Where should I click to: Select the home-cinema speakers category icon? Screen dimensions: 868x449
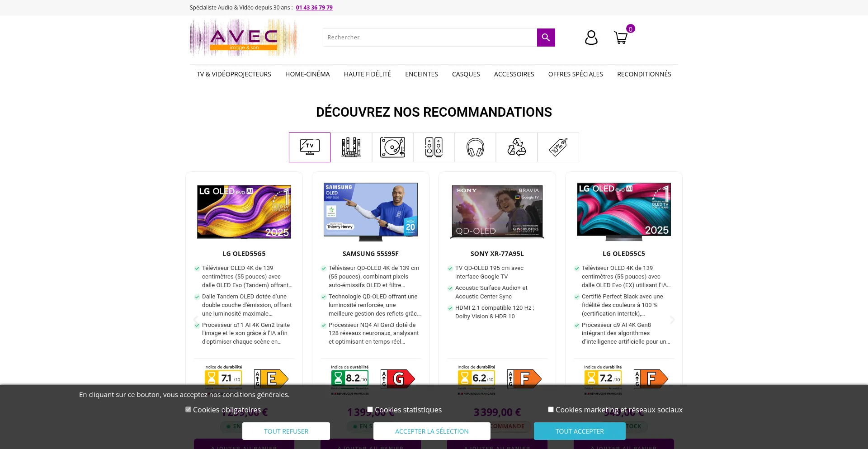coord(351,147)
